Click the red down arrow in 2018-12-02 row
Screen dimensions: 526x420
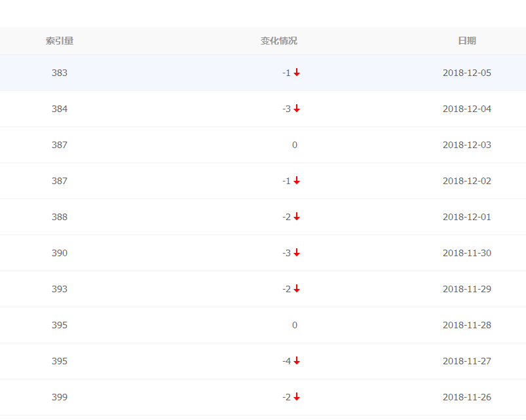297,181
